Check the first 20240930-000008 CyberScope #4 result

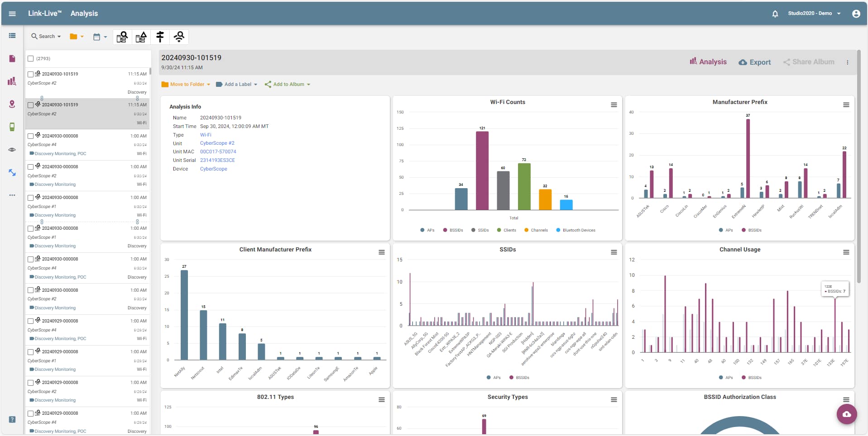click(x=31, y=136)
